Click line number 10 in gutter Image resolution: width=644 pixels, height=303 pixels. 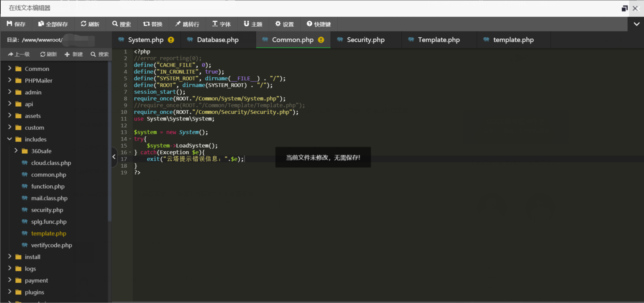pos(124,112)
